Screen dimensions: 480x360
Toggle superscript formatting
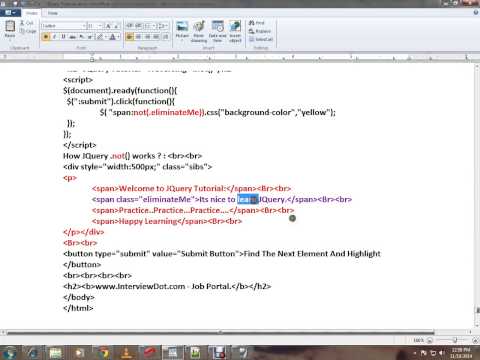(x=90, y=37)
